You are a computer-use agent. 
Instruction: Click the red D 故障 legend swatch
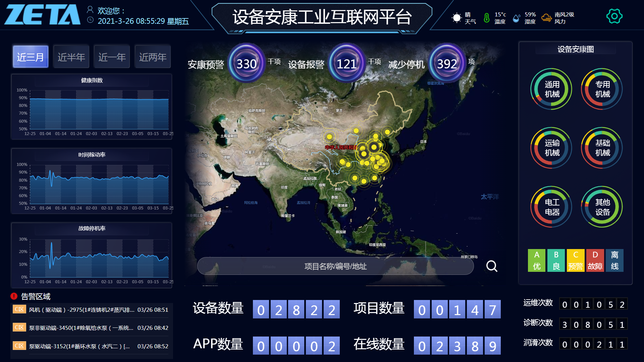[x=595, y=260]
